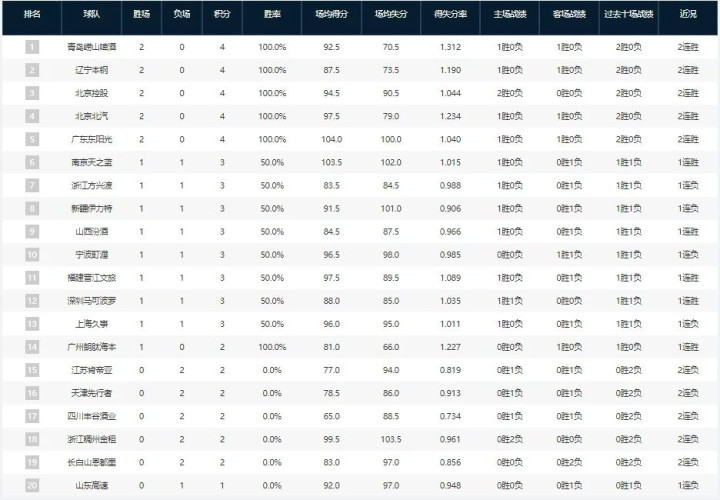Click the rank 14 number badge
Screen dimensions: 720x500
(x=32, y=346)
